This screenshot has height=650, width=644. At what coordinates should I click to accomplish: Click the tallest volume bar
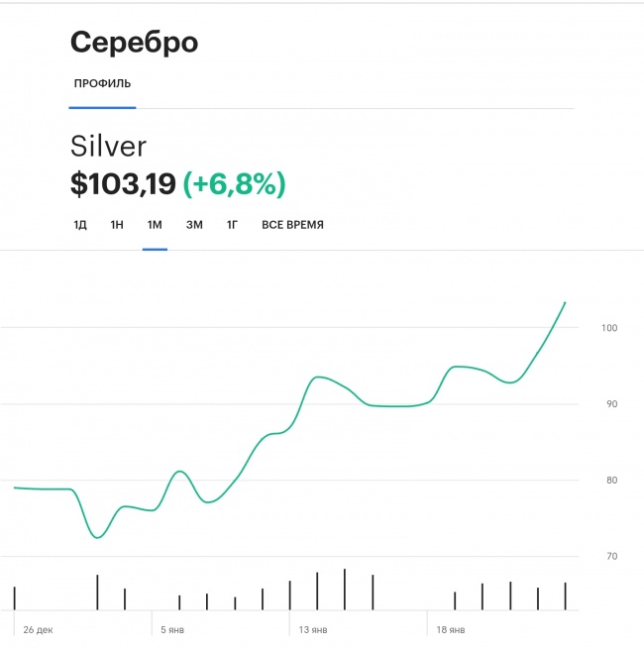[345, 589]
